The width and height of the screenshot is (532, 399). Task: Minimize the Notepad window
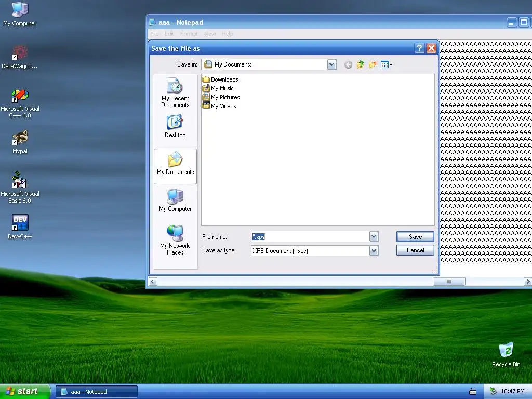(x=512, y=22)
